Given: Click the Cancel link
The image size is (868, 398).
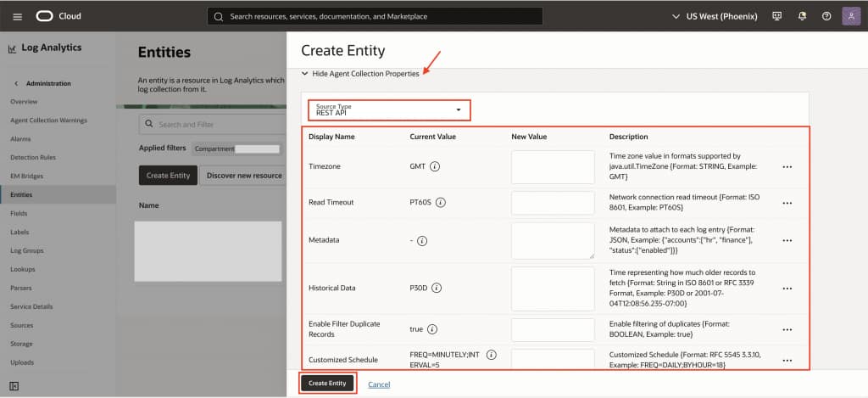Looking at the screenshot, I should [379, 384].
